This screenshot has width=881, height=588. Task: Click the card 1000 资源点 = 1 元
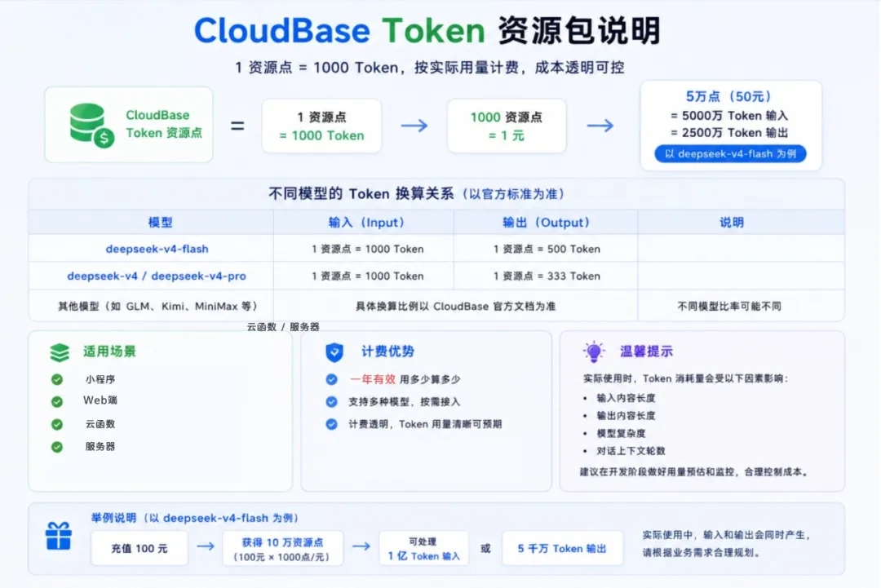(x=507, y=126)
